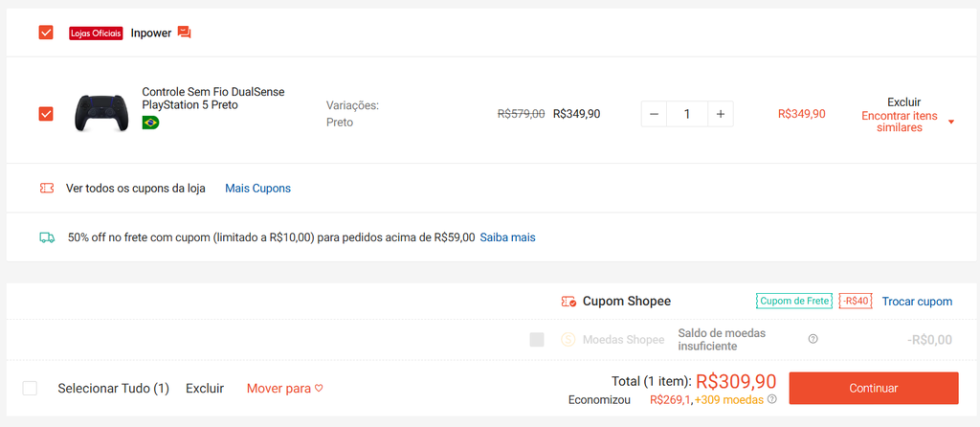
Task: Click the Moedas Shopee label
Action: point(623,340)
